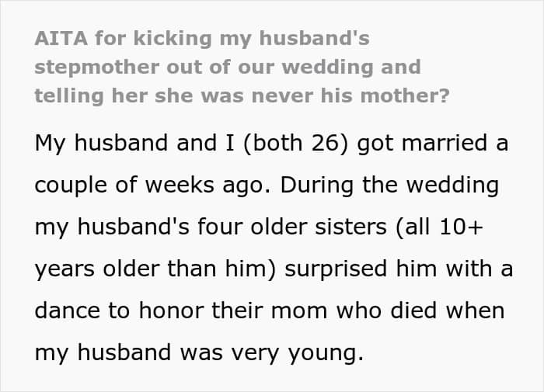This screenshot has width=544, height=392.
Task: Click the "(both 26)" age text
Action: [x=295, y=143]
